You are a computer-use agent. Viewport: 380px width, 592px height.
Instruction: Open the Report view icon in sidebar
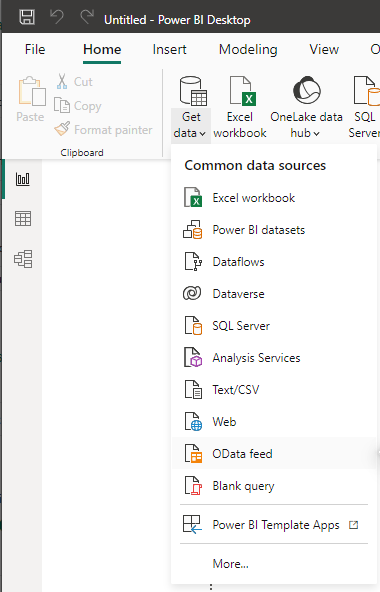pyautogui.click(x=23, y=179)
